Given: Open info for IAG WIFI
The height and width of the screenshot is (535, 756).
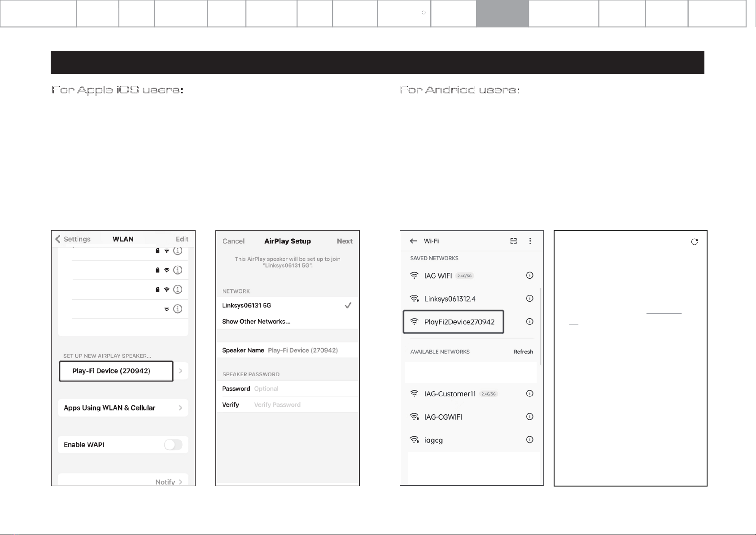Looking at the screenshot, I should click(529, 275).
